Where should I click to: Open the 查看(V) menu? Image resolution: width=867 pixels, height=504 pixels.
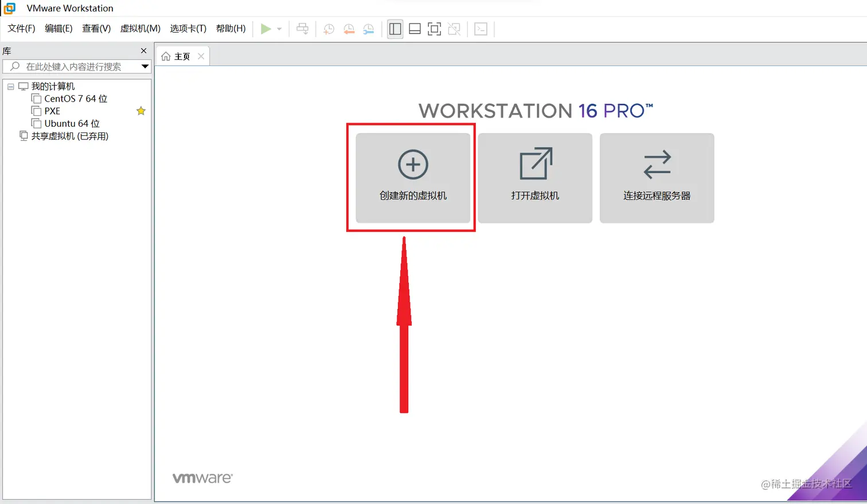click(96, 29)
